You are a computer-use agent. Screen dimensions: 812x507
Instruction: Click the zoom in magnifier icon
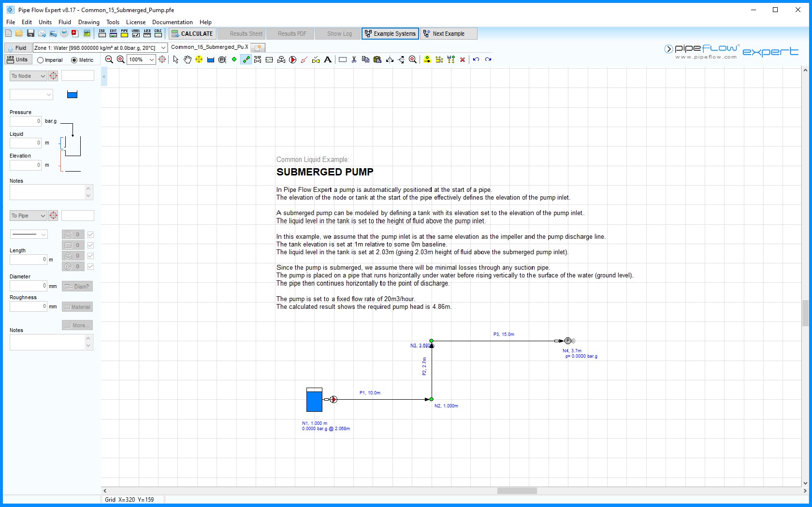click(121, 59)
